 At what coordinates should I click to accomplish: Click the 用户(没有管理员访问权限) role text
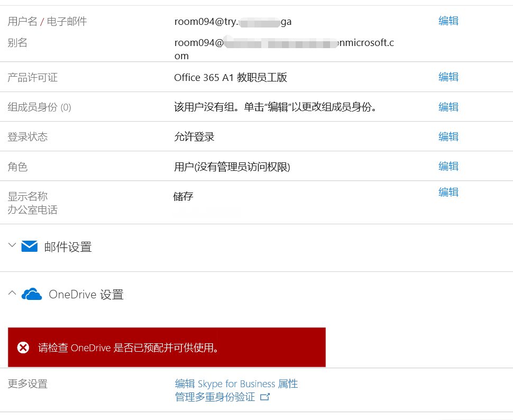point(232,167)
